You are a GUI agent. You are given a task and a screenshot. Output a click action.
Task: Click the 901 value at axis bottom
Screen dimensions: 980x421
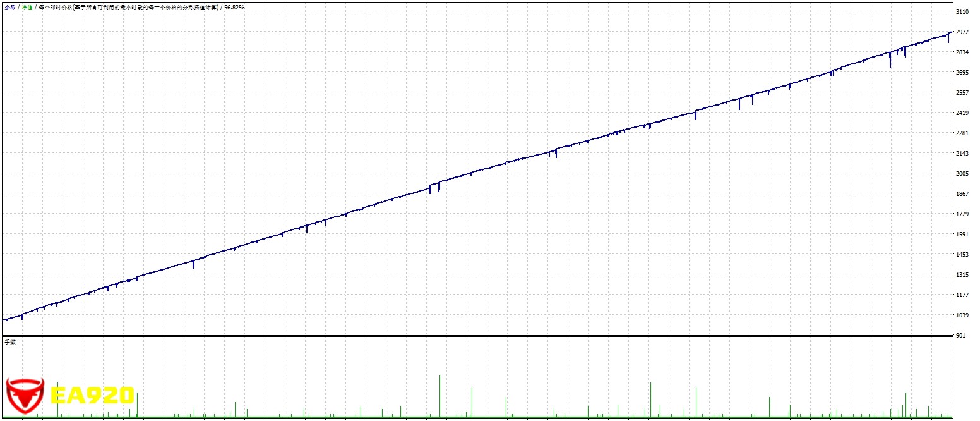point(961,336)
